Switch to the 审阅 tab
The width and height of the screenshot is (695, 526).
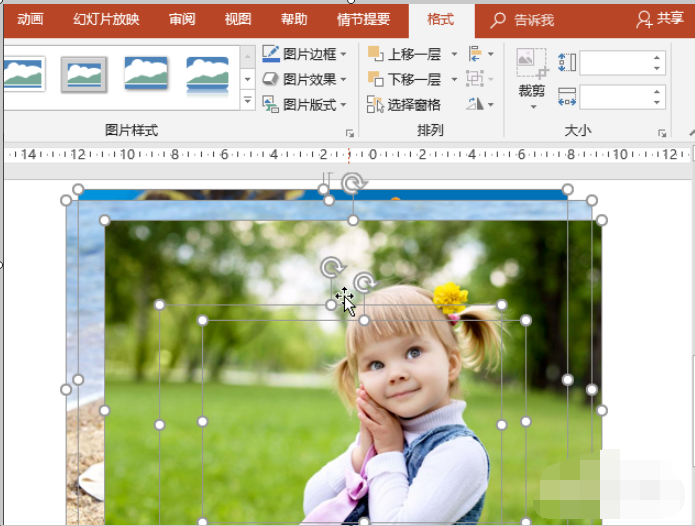click(x=182, y=19)
